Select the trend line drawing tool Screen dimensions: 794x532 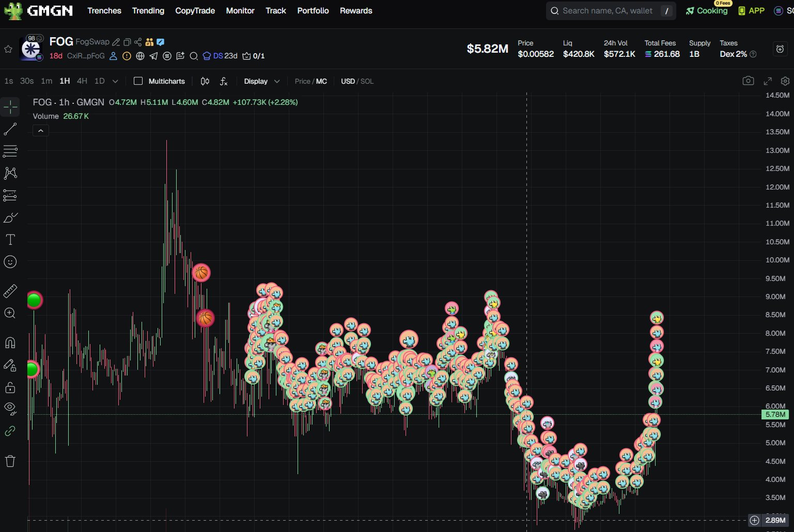(10, 129)
